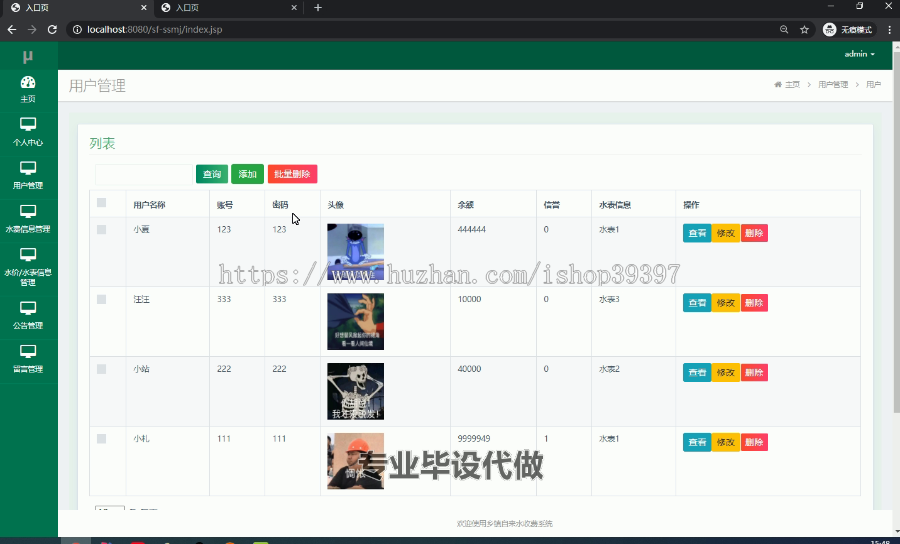The height and width of the screenshot is (544, 900).
Task: Select the 水表3 cell
Action: [609, 300]
